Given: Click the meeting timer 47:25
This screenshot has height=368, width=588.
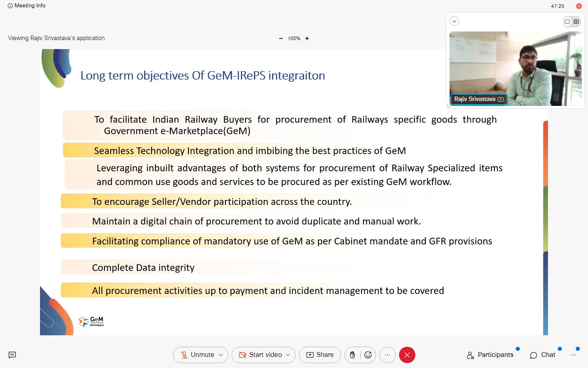Looking at the screenshot, I should pos(557,6).
